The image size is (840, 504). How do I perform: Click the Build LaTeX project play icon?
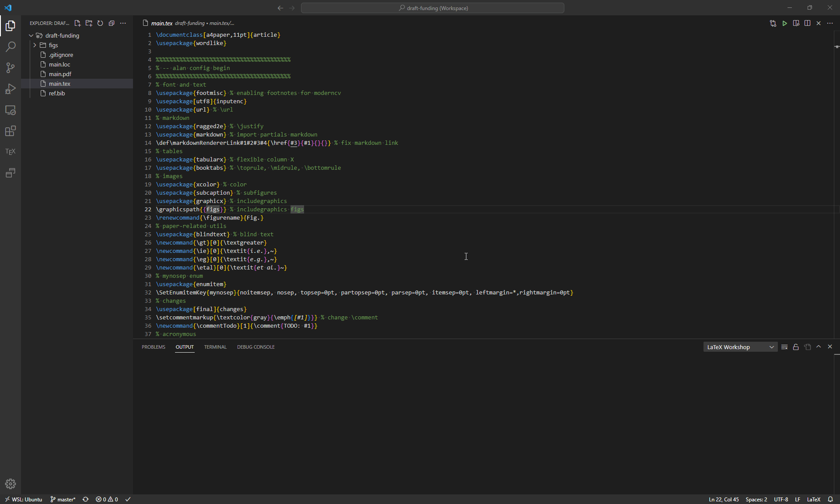point(784,23)
